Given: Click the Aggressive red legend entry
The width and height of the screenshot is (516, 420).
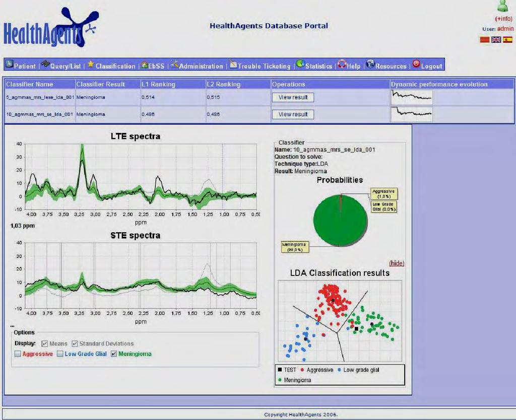Looking at the screenshot, I should pyautogui.click(x=317, y=370).
